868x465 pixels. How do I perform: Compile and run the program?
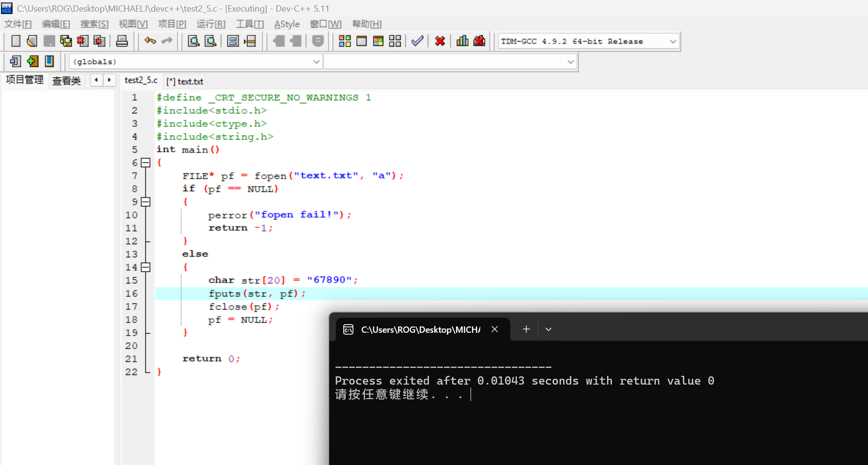379,41
